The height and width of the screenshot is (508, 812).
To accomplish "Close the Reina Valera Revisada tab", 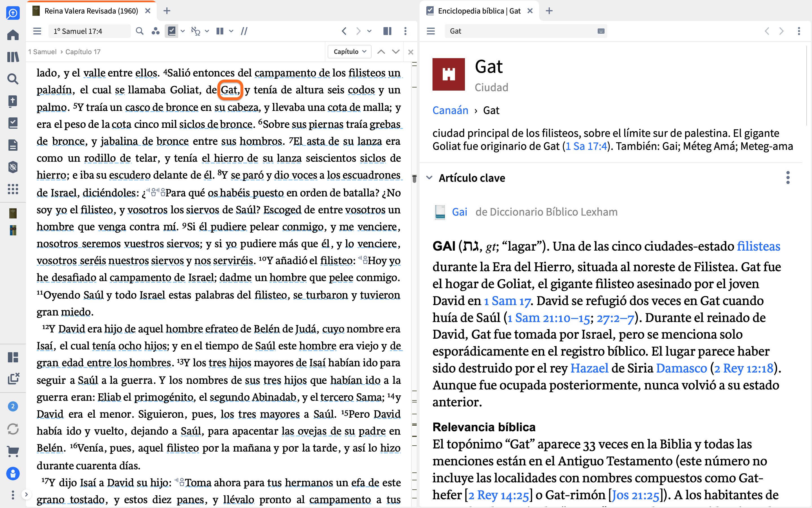I will pyautogui.click(x=148, y=11).
